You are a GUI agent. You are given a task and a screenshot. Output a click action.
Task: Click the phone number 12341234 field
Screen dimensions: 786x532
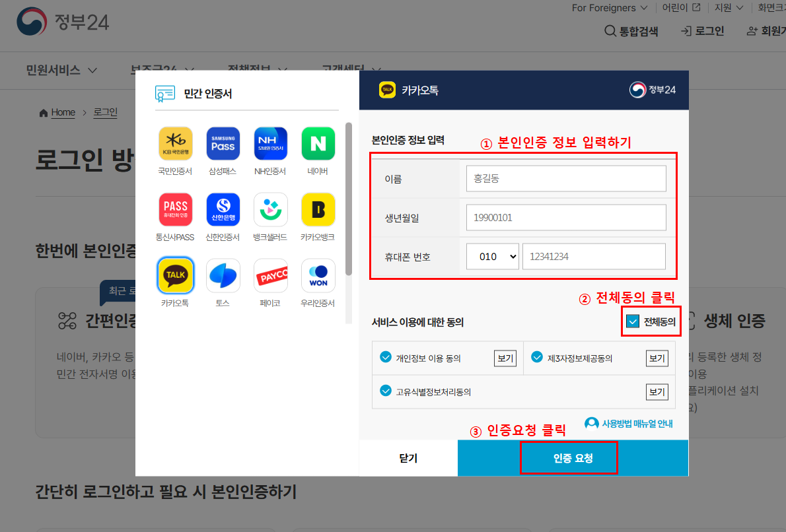[594, 257]
